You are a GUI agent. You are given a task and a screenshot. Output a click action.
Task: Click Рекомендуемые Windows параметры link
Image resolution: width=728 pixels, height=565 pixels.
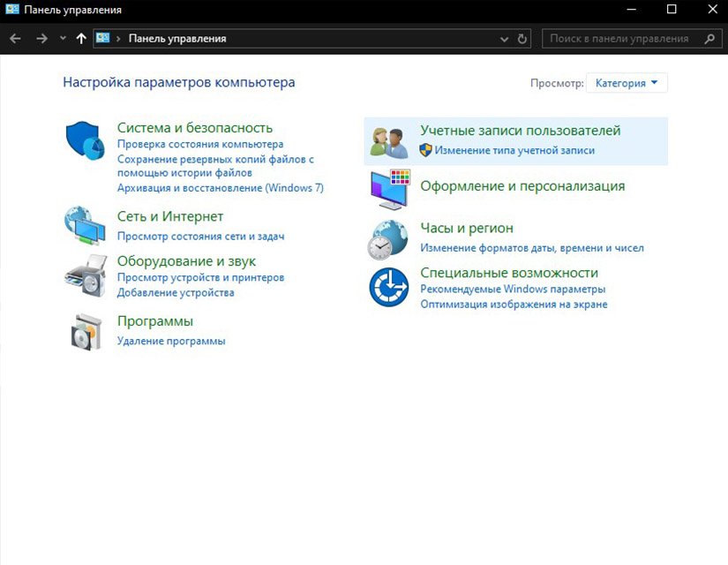pos(513,289)
